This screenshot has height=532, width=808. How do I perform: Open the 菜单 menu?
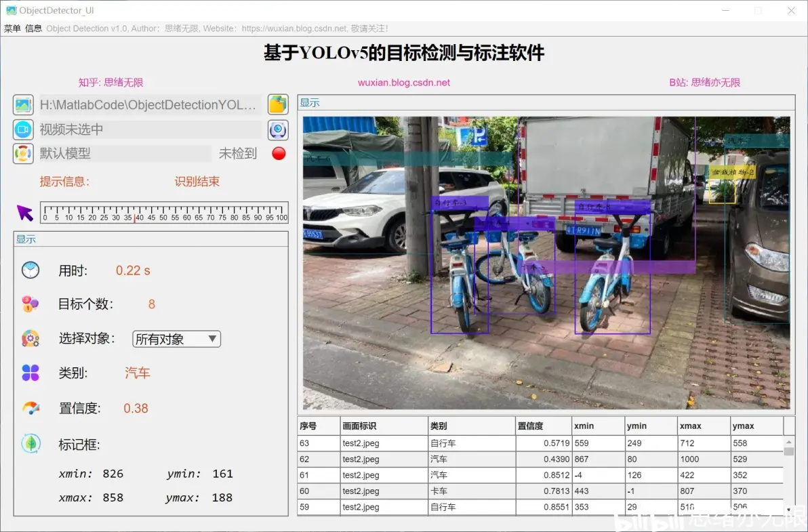(x=12, y=28)
